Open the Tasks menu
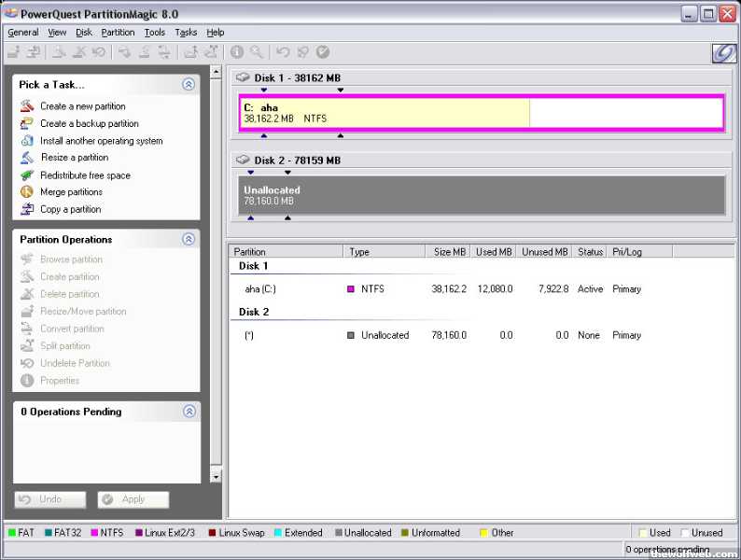This screenshot has width=741, height=560. tap(186, 32)
